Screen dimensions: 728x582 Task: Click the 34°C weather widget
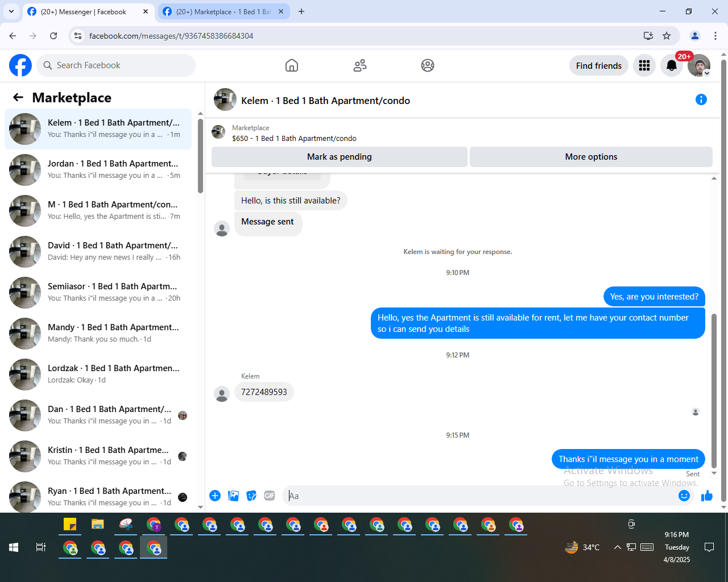pos(582,547)
